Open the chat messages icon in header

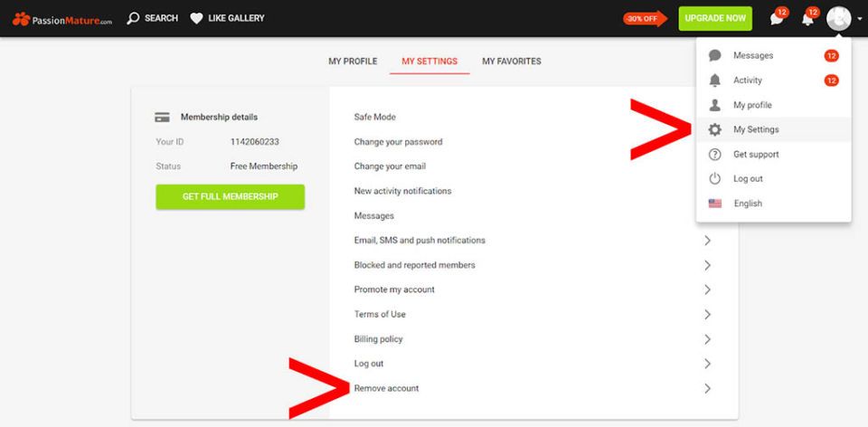[x=776, y=19]
